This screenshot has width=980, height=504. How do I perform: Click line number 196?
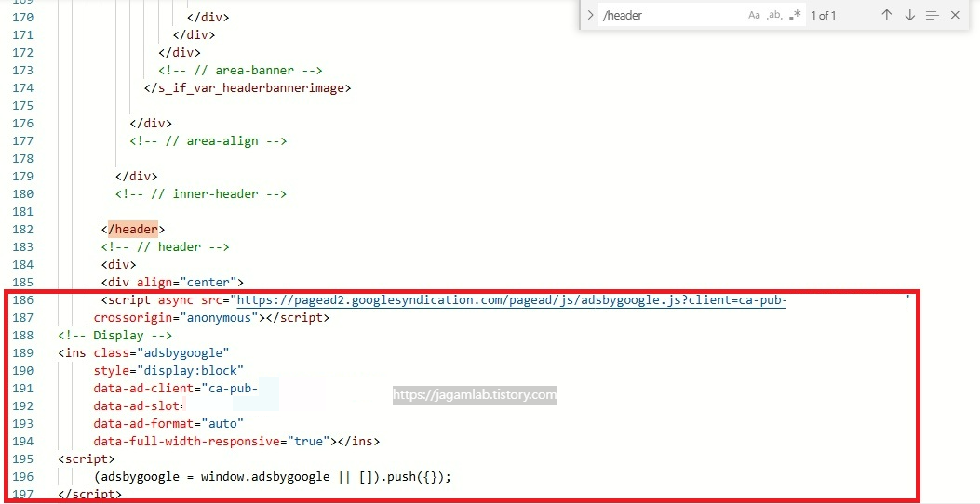point(23,476)
